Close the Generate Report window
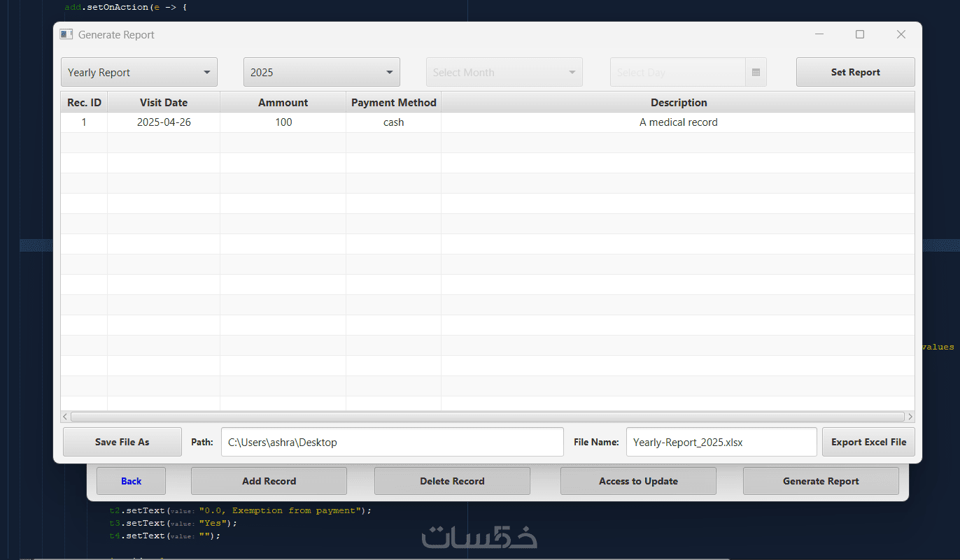 point(901,34)
